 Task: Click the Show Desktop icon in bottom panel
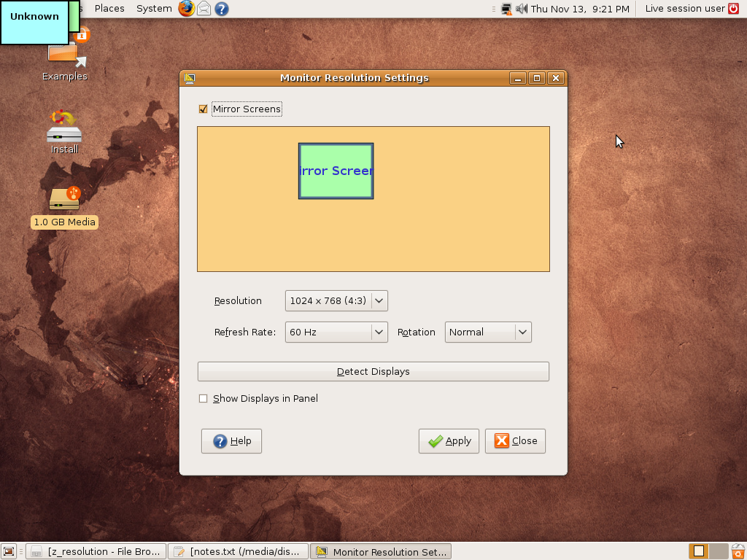[x=9, y=551]
